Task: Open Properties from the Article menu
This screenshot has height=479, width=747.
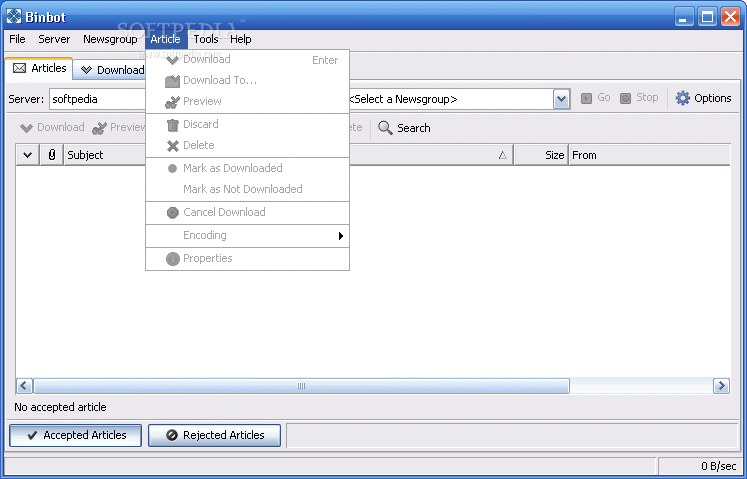Action: click(x=247, y=258)
